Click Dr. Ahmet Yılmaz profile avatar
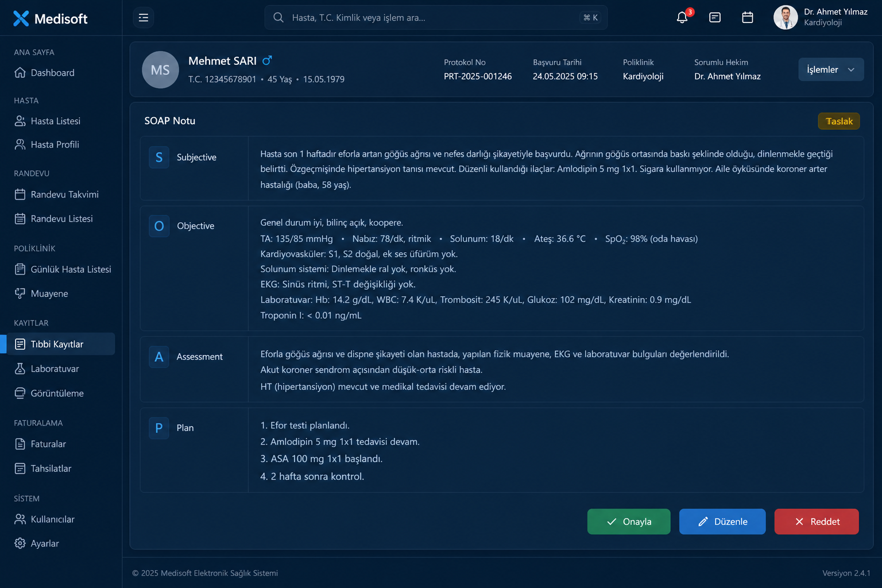The width and height of the screenshot is (882, 588). click(786, 17)
